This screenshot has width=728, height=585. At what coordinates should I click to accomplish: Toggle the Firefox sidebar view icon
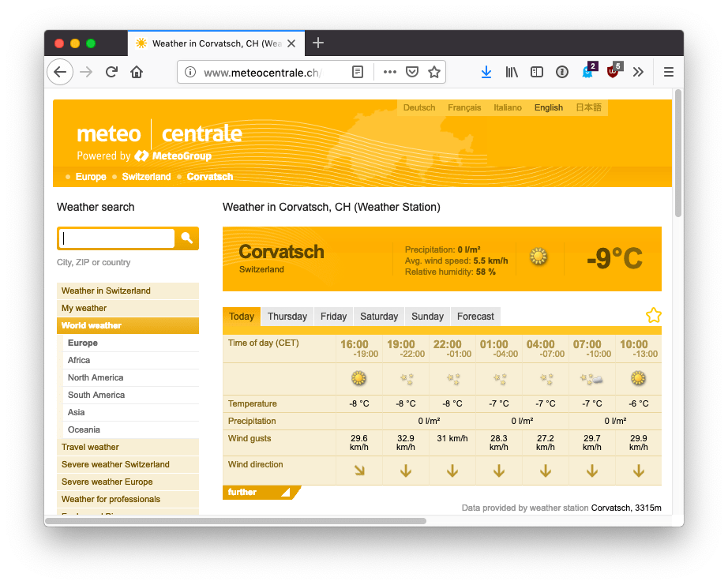point(537,72)
